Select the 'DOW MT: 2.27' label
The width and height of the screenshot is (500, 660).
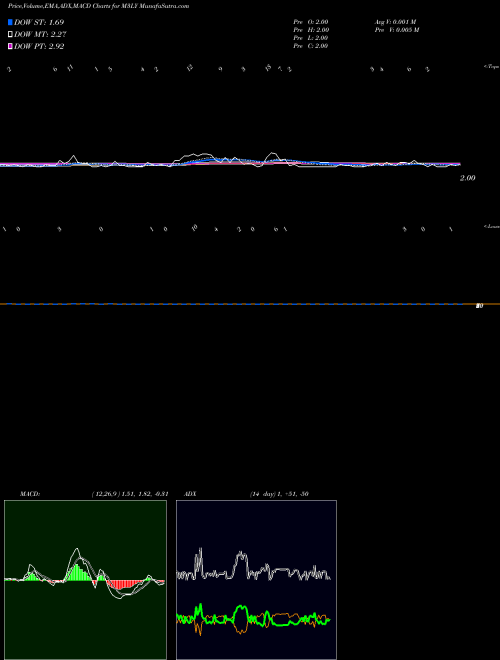(40, 35)
